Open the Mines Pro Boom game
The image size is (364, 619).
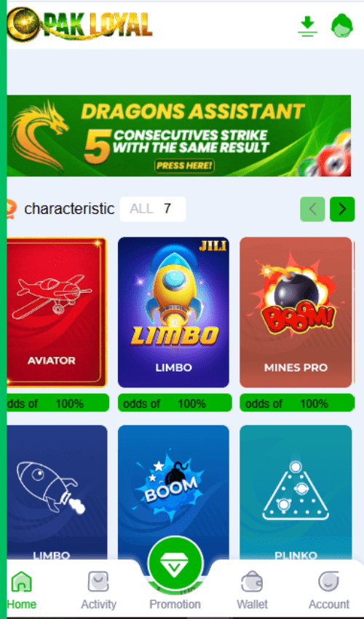point(296,312)
